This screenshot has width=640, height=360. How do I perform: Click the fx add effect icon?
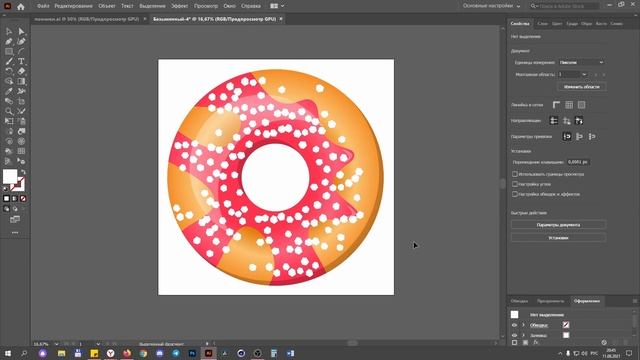[x=536, y=342]
